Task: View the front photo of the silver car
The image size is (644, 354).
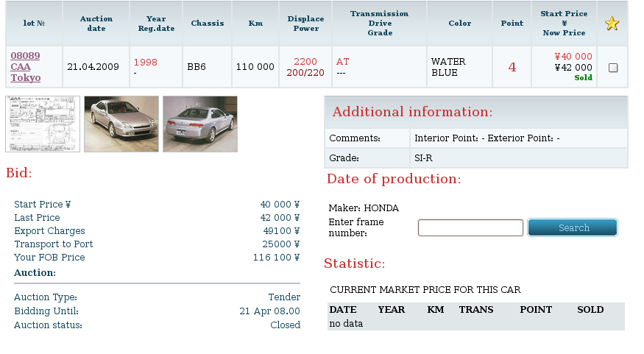Action: click(121, 124)
